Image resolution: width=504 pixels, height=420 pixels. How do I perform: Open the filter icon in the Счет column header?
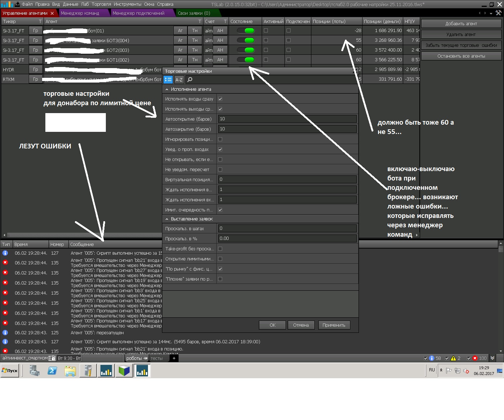[225, 22]
